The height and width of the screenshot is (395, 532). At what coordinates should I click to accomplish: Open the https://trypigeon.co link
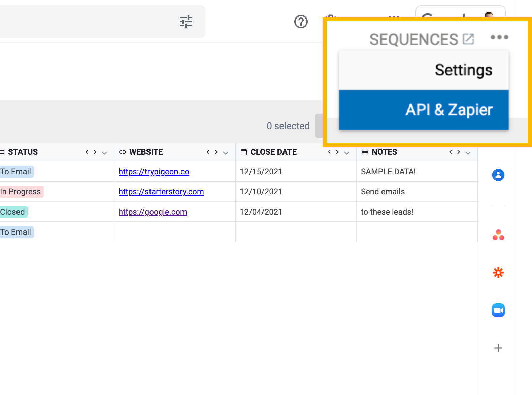(x=154, y=172)
